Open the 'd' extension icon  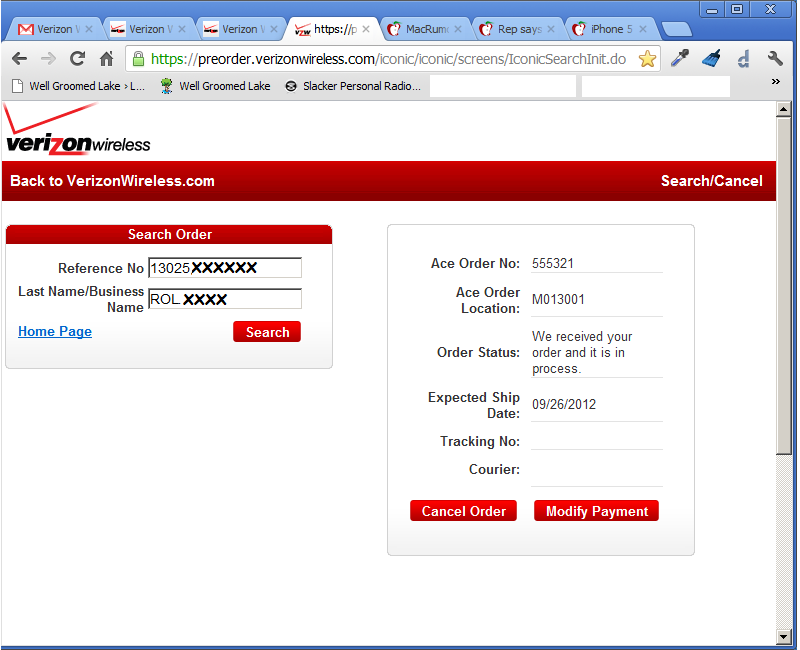pyautogui.click(x=743, y=59)
